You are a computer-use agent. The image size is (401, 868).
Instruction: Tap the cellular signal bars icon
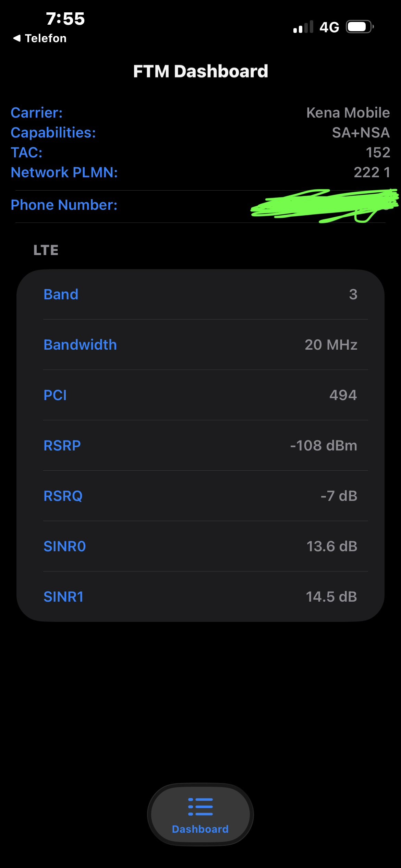click(303, 27)
